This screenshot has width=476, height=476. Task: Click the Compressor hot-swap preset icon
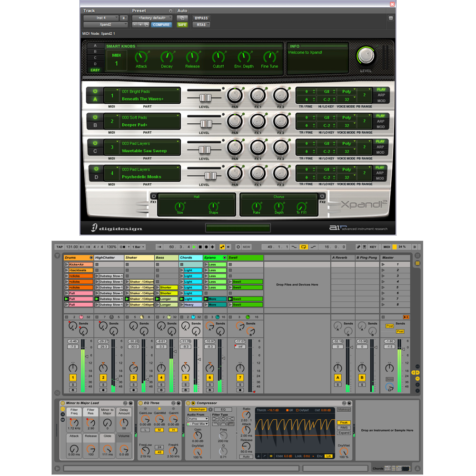[x=344, y=403]
